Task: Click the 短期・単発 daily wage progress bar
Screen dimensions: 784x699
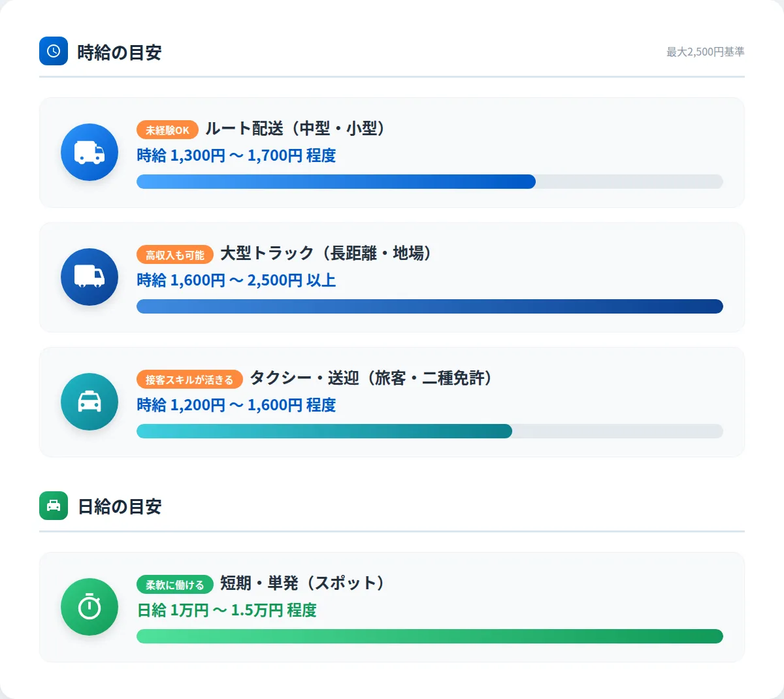Action: (x=430, y=636)
